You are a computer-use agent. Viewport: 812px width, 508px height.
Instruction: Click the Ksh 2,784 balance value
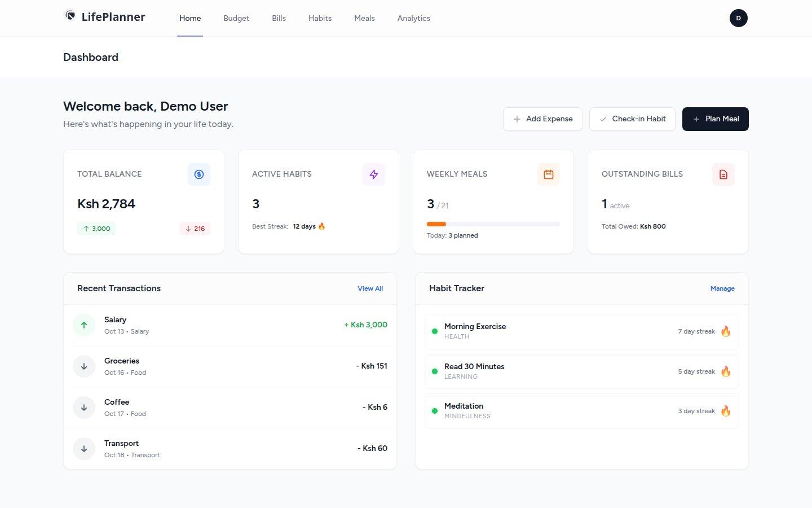(x=106, y=204)
